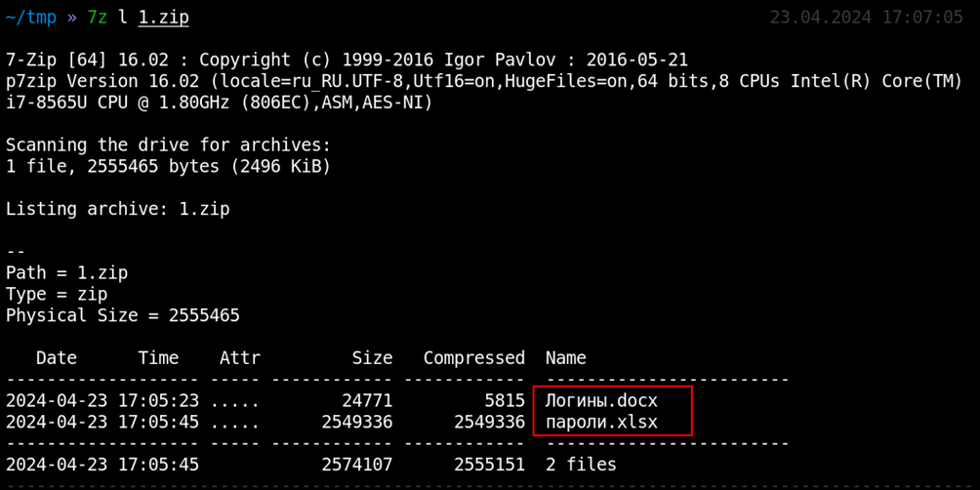The width and height of the screenshot is (980, 490).
Task: Click 'Type = zip' line
Action: point(57,295)
